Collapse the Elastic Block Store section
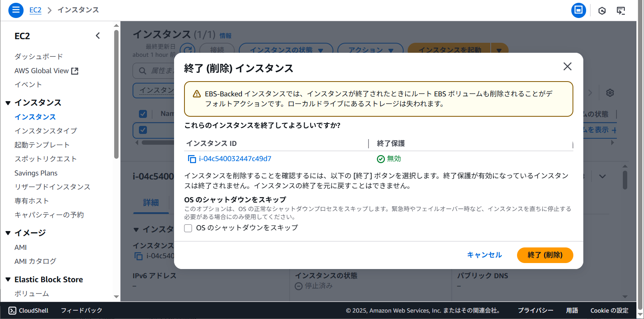The width and height of the screenshot is (644, 319). coord(8,279)
